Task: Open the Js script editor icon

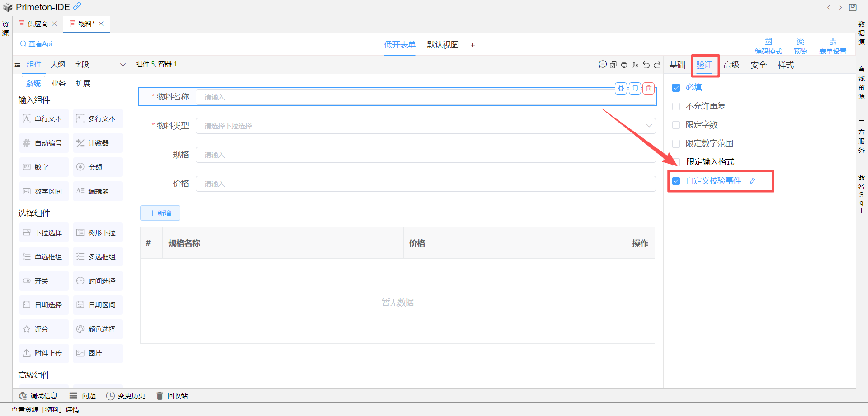Action: (635, 65)
